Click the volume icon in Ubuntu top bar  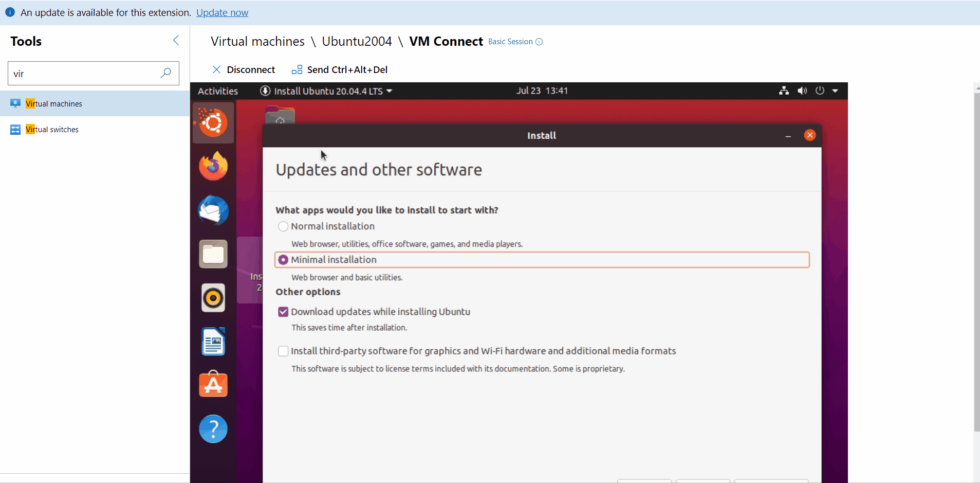tap(802, 91)
